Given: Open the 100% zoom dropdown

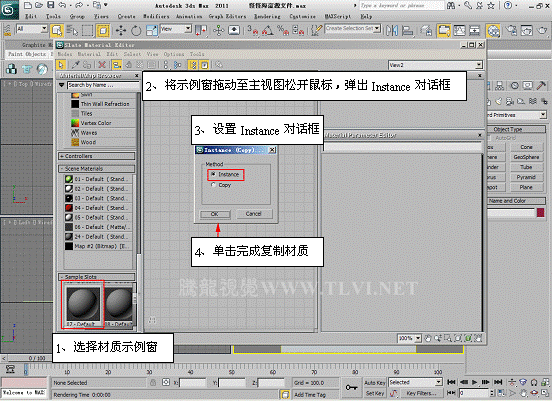Looking at the screenshot, I should [409, 338].
